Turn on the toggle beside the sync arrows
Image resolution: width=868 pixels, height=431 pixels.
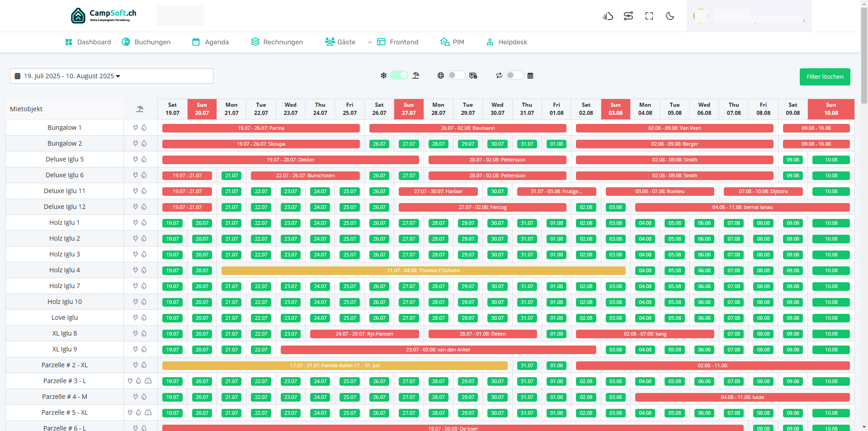pyautogui.click(x=514, y=75)
